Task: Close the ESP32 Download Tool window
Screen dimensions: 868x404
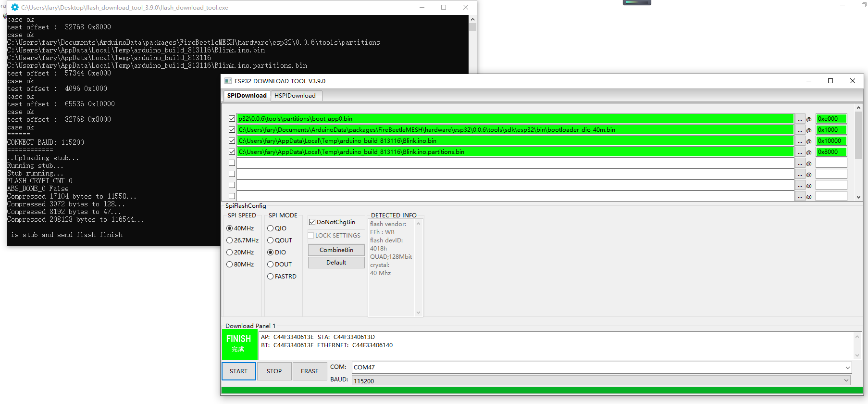Action: click(853, 81)
